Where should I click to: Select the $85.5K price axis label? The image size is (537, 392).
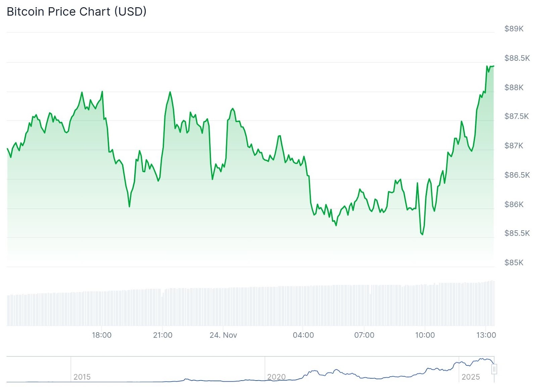517,233
